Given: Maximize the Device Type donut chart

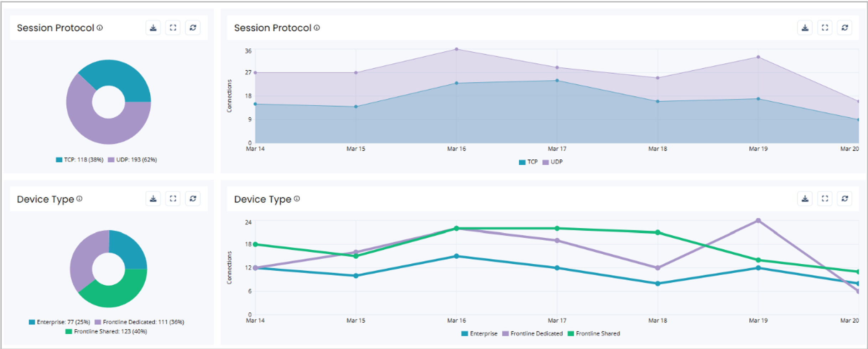Looking at the screenshot, I should tap(173, 199).
